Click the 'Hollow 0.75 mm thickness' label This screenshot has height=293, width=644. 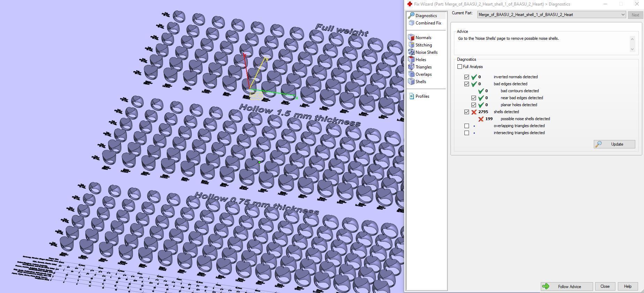[257, 203]
